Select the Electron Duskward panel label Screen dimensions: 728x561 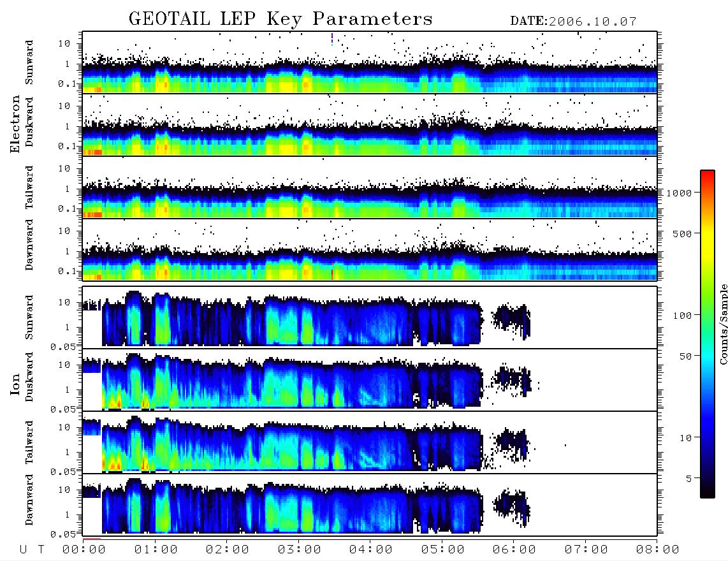[29, 122]
